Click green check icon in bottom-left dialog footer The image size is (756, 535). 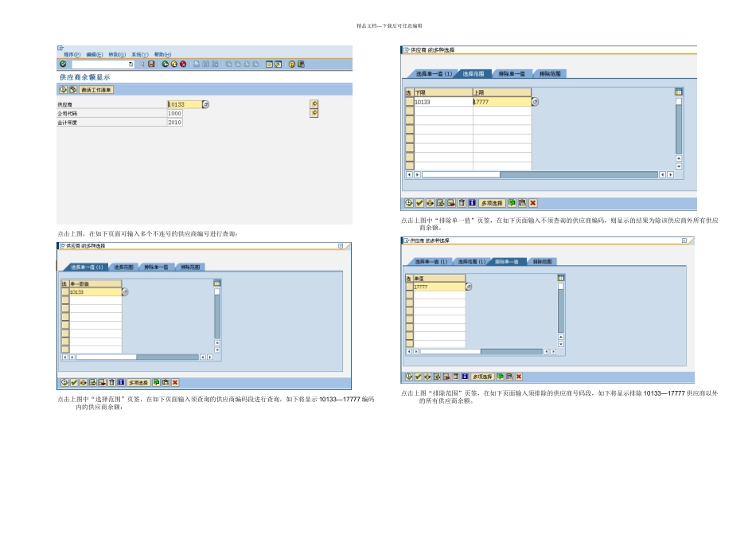pos(74,383)
